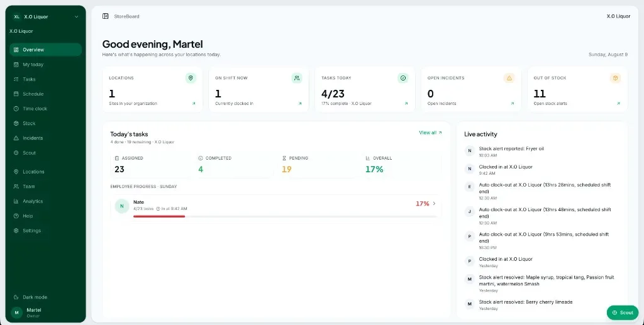Navigate to Stock in the sidebar
This screenshot has width=644, height=325.
(x=45, y=123)
